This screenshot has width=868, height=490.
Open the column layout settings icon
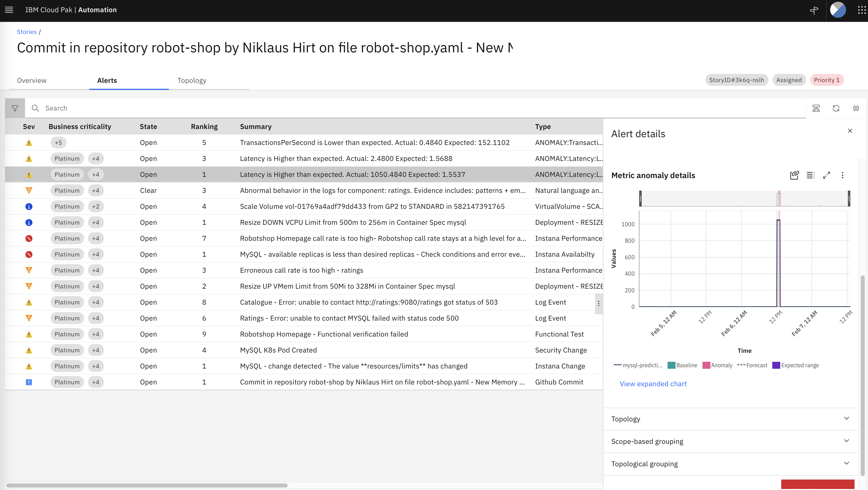tap(856, 108)
